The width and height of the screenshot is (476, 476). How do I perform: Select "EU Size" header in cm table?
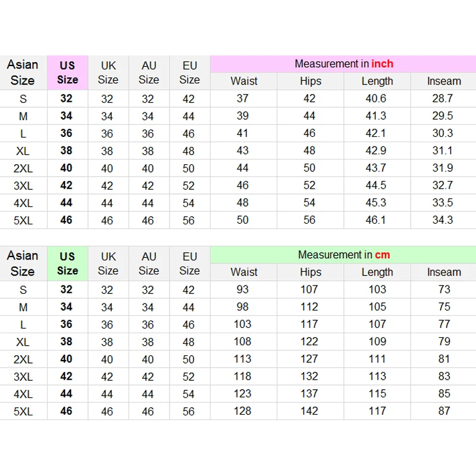pyautogui.click(x=189, y=264)
